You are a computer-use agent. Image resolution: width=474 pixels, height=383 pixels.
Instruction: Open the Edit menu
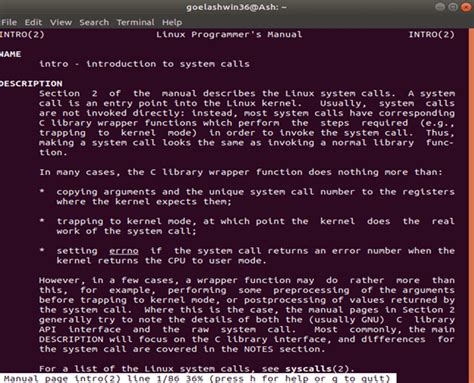pyautogui.click(x=33, y=23)
